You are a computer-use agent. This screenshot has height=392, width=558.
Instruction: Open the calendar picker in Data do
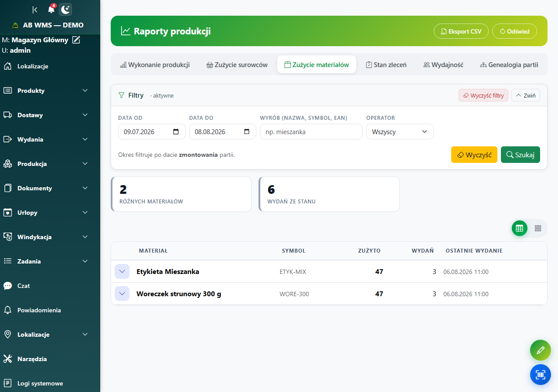[247, 132]
